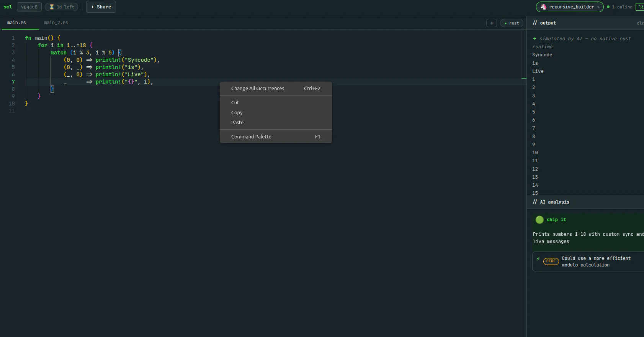Click the green ship it status circle
The image size is (644, 337).
click(539, 220)
